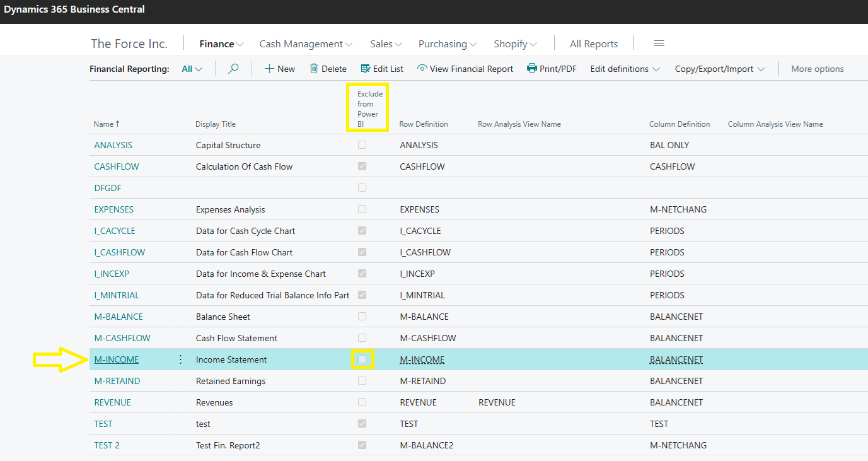Open the I_MINTRIAL report link
The width and height of the screenshot is (868, 461).
point(117,295)
